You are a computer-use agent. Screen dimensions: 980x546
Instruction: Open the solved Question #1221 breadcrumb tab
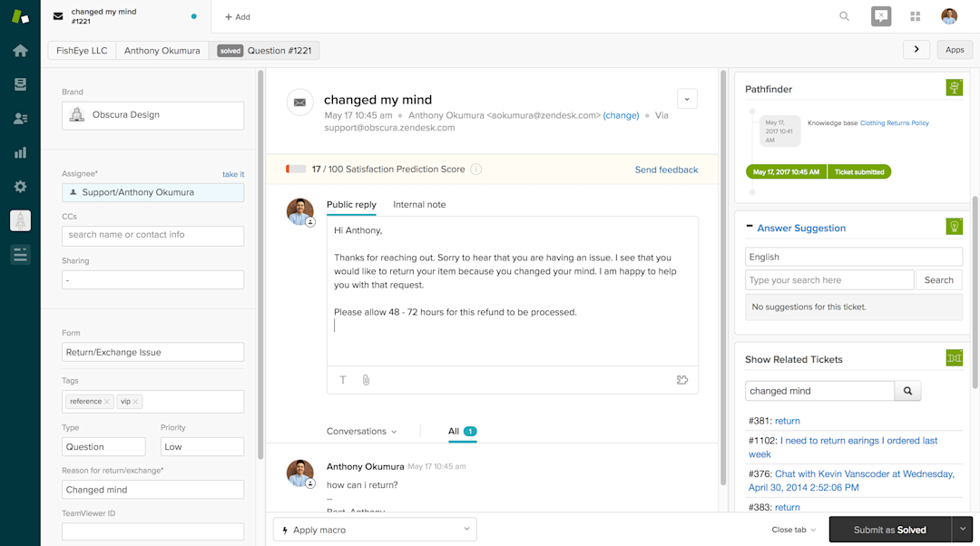click(264, 51)
